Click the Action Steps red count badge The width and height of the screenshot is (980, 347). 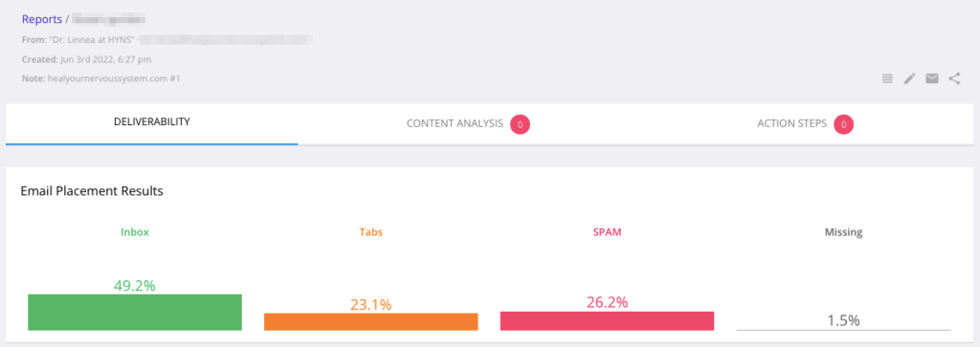tap(844, 124)
